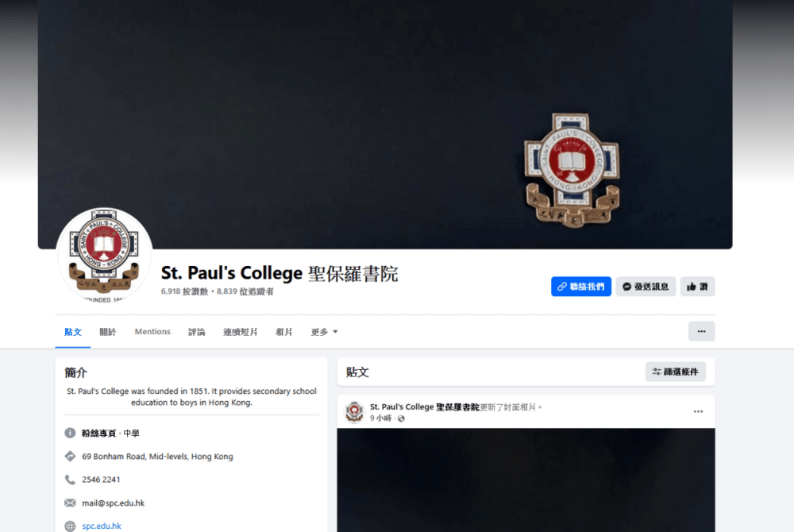Open the Mentions tab
The width and height of the screenshot is (794, 532).
152,332
